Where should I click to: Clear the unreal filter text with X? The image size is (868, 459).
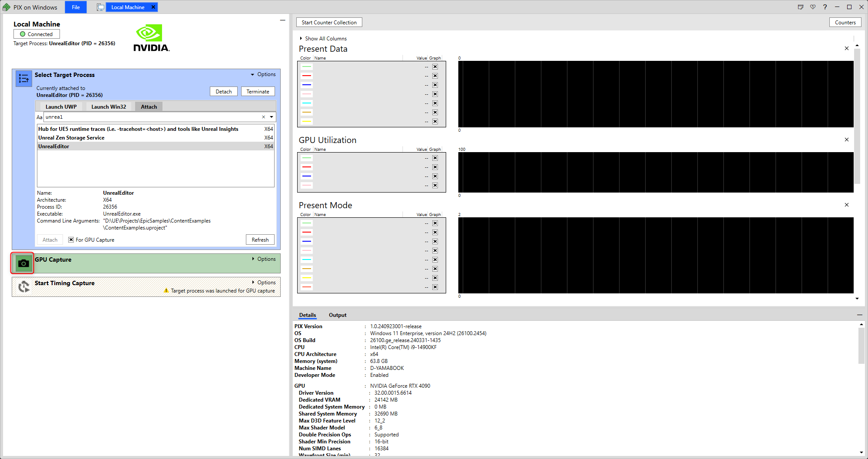click(x=263, y=117)
